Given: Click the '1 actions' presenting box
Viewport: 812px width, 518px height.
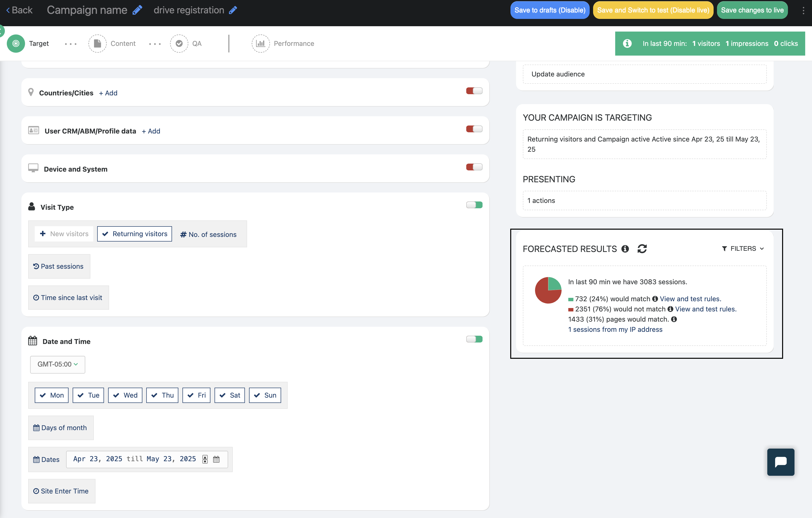Looking at the screenshot, I should (x=644, y=201).
